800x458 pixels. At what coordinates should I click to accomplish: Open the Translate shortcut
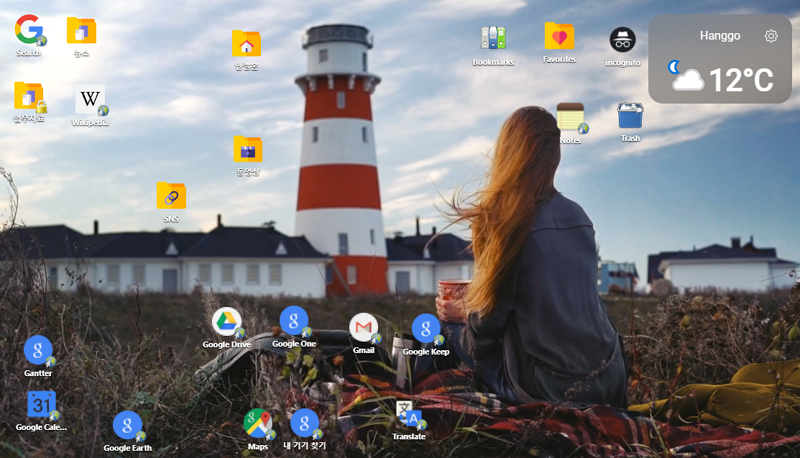410,415
